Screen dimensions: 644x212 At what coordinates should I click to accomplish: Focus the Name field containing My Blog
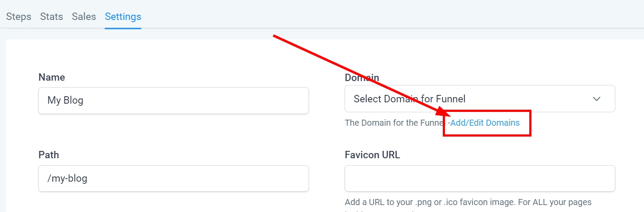point(173,101)
